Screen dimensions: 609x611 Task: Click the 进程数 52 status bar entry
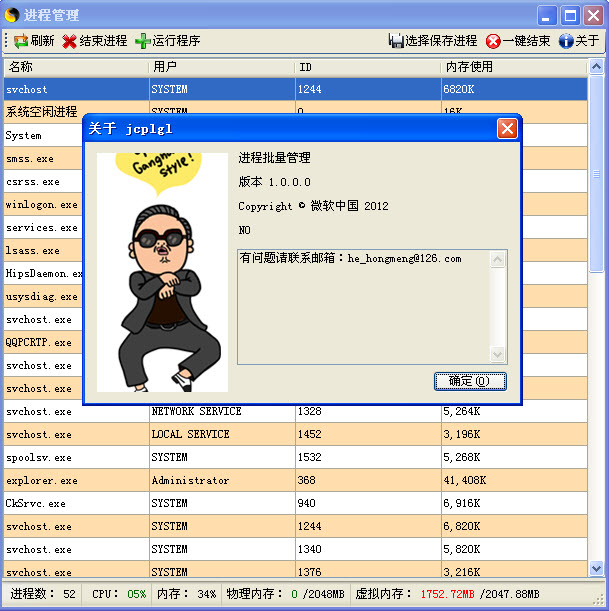coord(42,594)
